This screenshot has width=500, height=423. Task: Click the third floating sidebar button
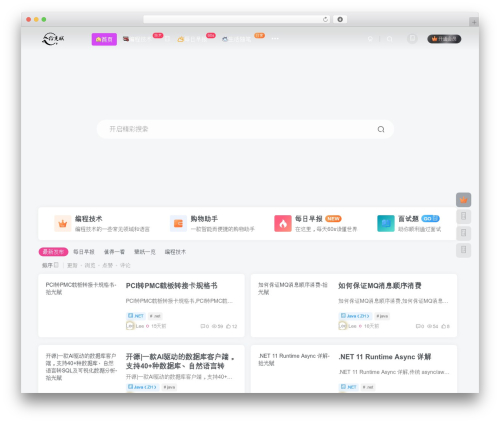(463, 233)
